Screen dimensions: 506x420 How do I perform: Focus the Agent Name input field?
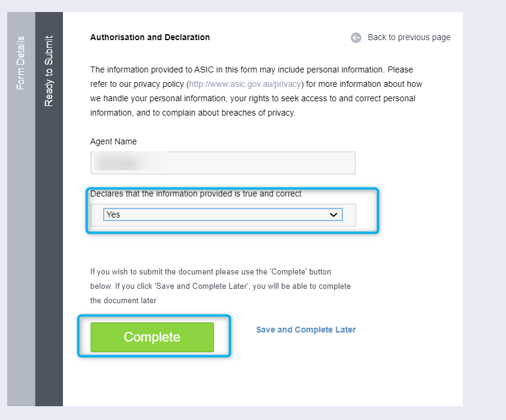point(222,163)
